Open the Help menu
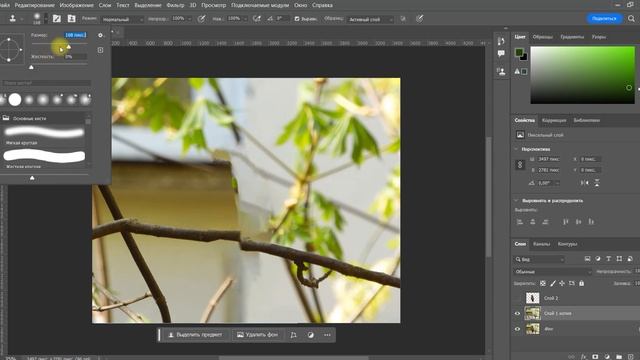Screen dimensions: 640x360 coord(322,5)
